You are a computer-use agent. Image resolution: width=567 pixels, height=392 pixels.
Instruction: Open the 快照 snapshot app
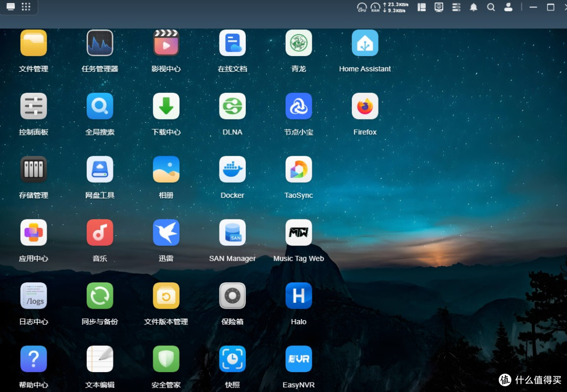(x=233, y=359)
